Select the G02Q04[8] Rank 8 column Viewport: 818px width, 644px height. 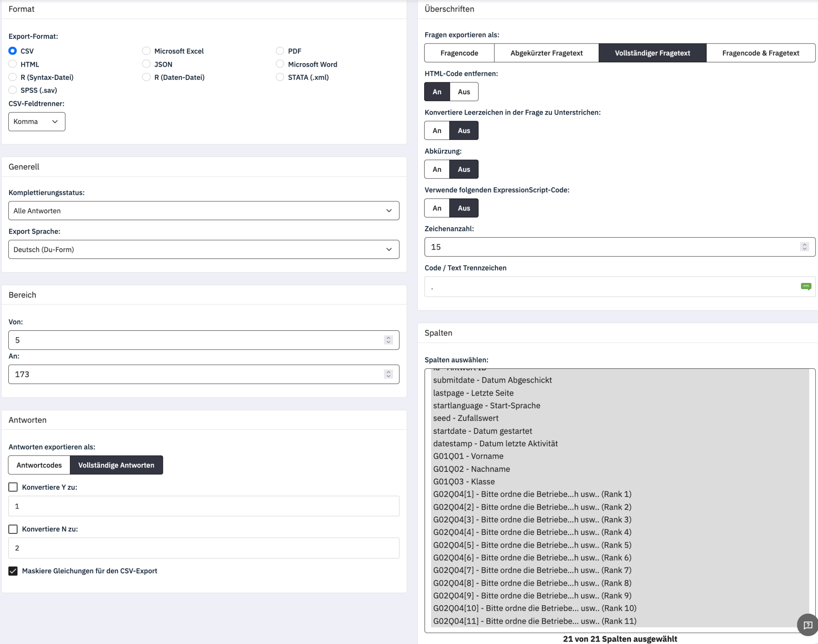[620, 583]
